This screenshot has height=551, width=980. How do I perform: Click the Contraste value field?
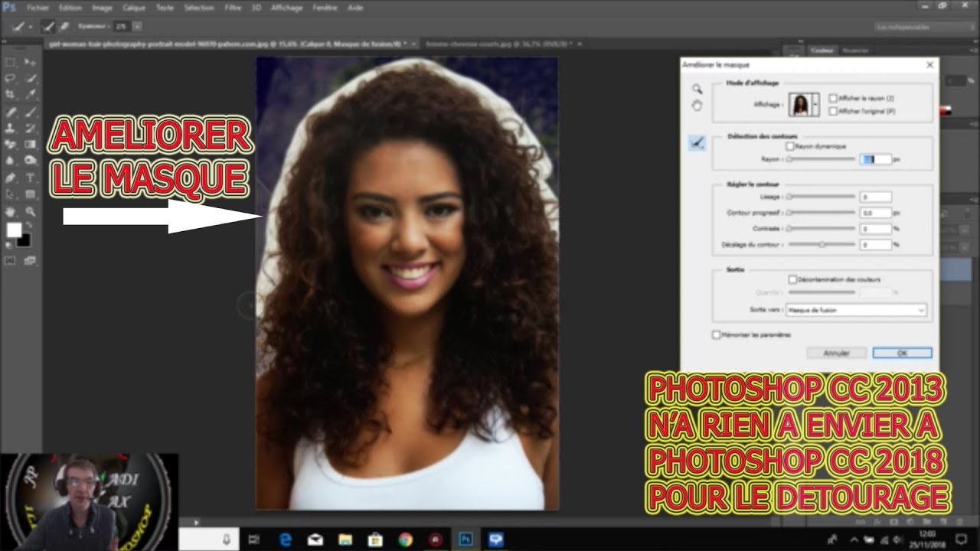(x=876, y=229)
